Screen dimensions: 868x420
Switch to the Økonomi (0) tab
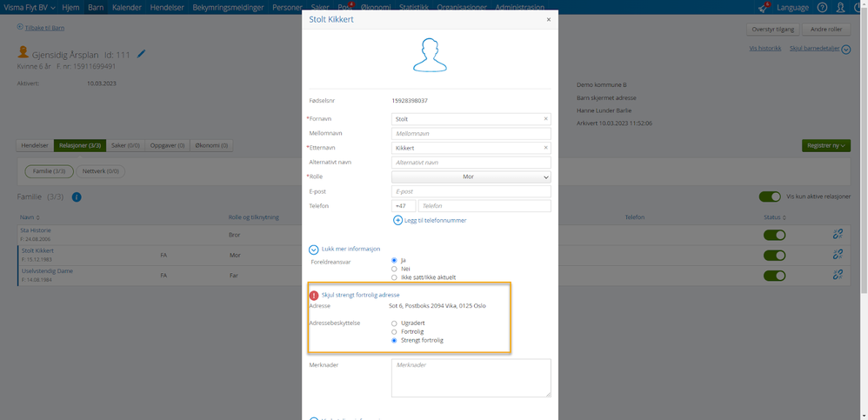coord(211,145)
